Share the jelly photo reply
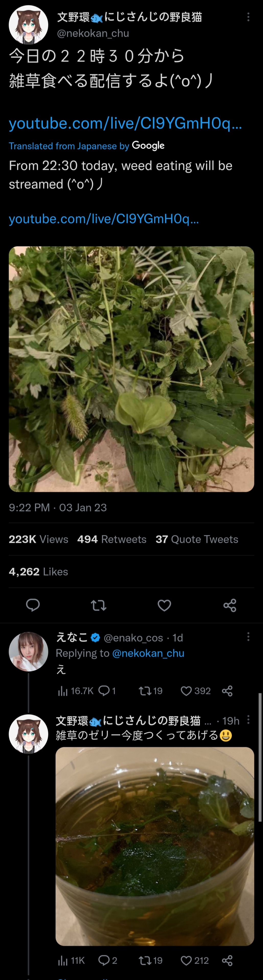 [227, 961]
